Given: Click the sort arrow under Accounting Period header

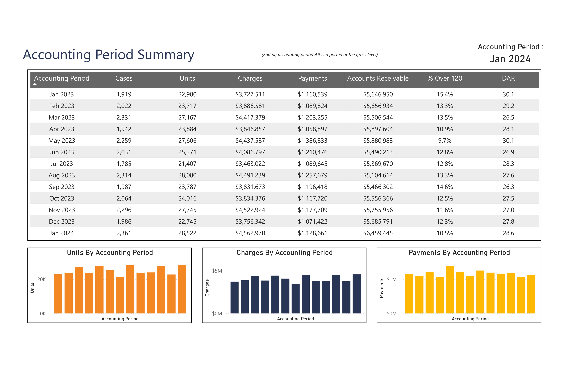Looking at the screenshot, I should click(x=35, y=84).
